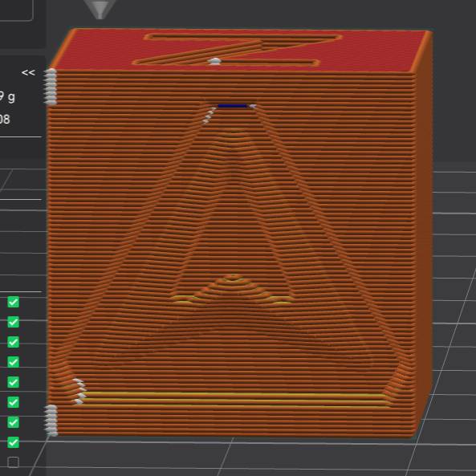Click the white seam markers at the cube's top-left corner
Screen dimensions: 476x476
[x=51, y=87]
